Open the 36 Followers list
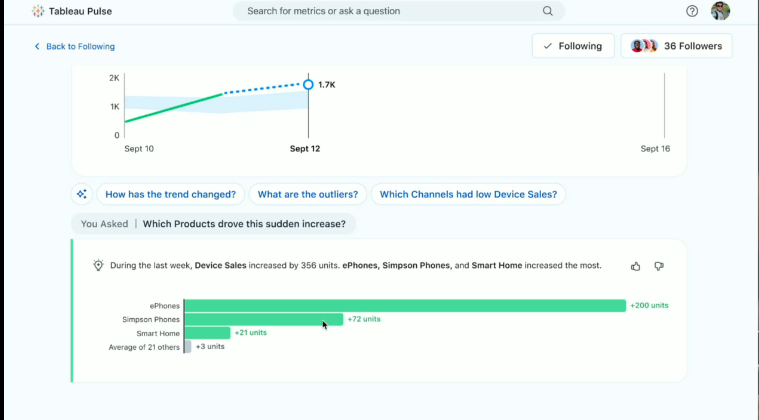This screenshot has width=759, height=420. tap(676, 46)
